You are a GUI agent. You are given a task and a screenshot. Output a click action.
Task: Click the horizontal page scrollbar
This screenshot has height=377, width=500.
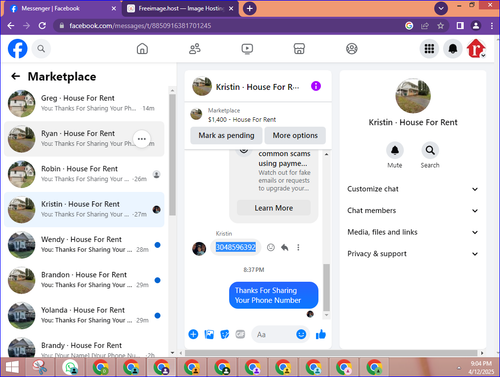331,353
